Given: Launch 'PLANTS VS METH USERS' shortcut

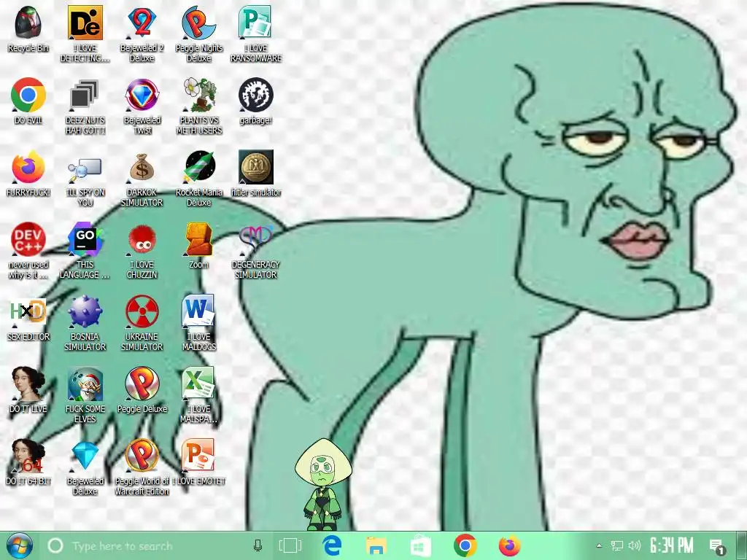Looking at the screenshot, I should 199,95.
